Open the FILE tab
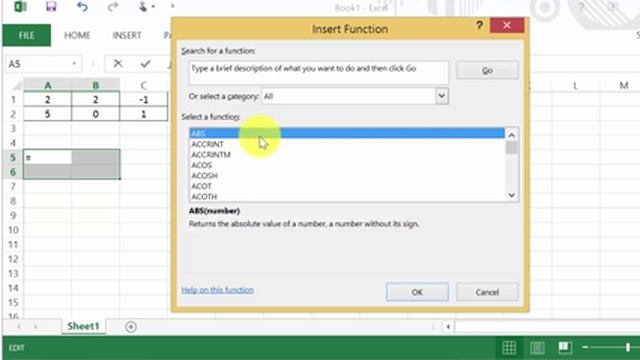Screen dimensions: 640x360 (27, 36)
